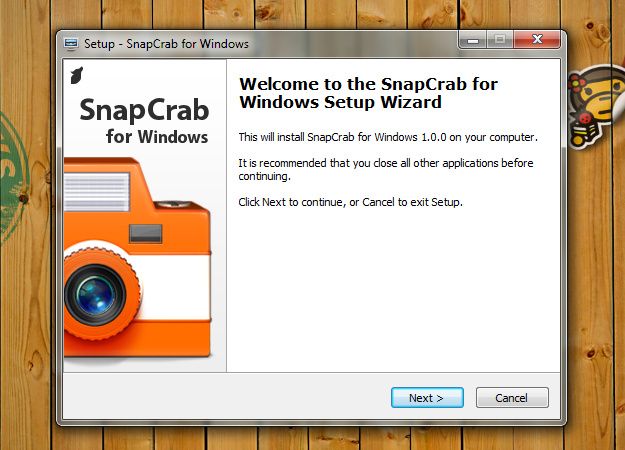Viewport: 625px width, 450px height.
Task: Cancel the SnapCrab setup
Action: (x=512, y=397)
